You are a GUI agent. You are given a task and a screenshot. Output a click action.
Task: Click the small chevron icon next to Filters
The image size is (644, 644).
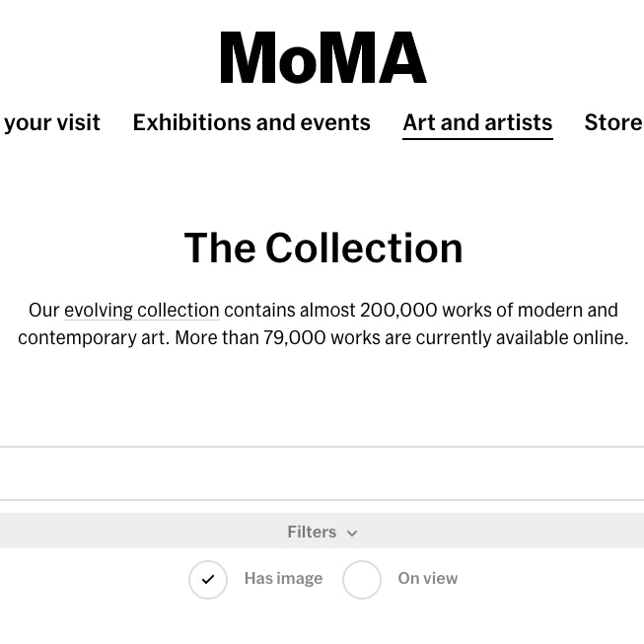pos(352,534)
